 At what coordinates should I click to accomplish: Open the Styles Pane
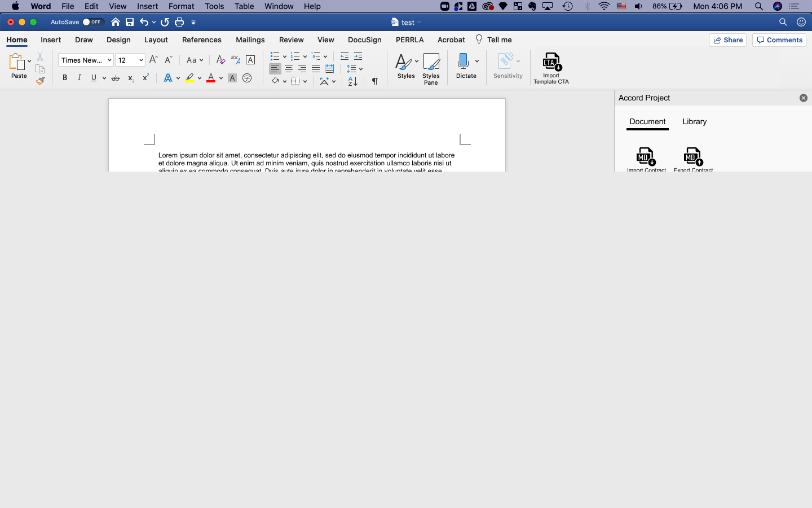tap(431, 68)
